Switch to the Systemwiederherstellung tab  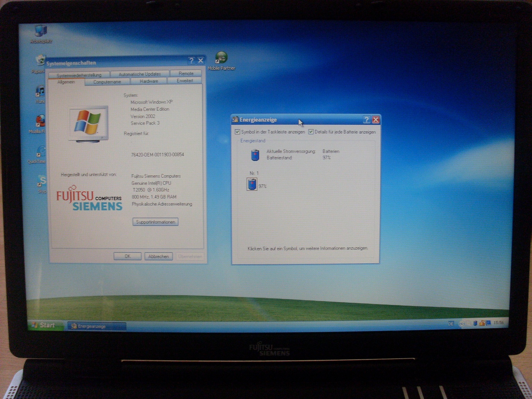pos(79,75)
